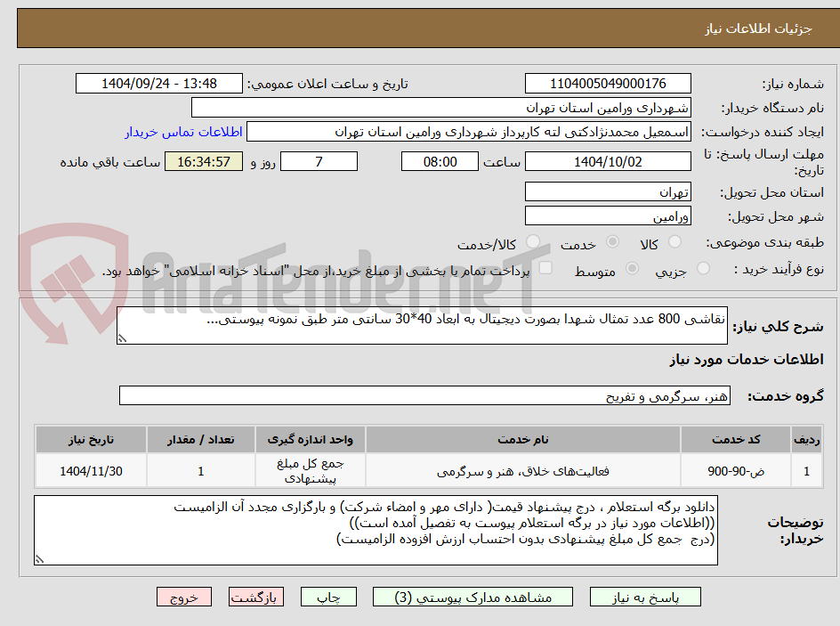Select the کالا/خدمت radio button
The width and height of the screenshot is (840, 626).
532,240
